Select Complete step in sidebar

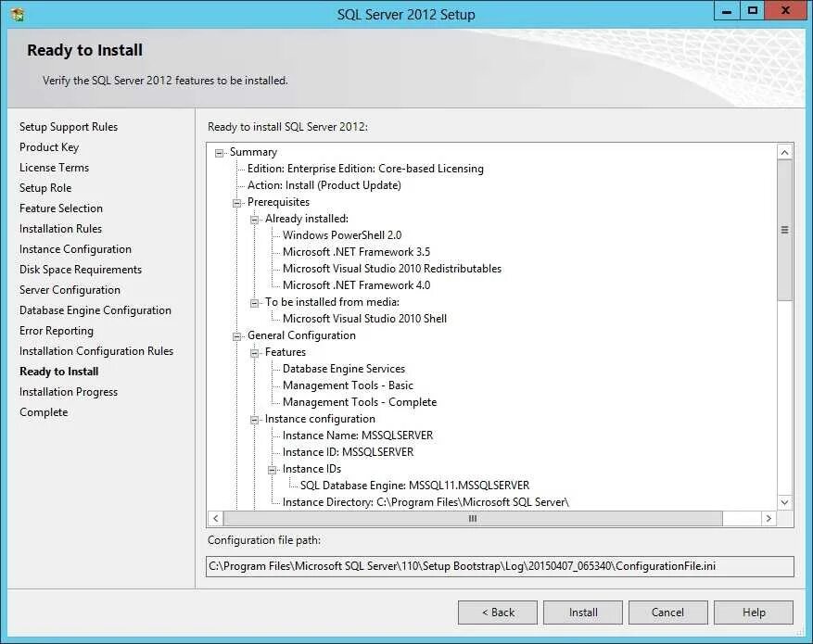click(x=44, y=412)
